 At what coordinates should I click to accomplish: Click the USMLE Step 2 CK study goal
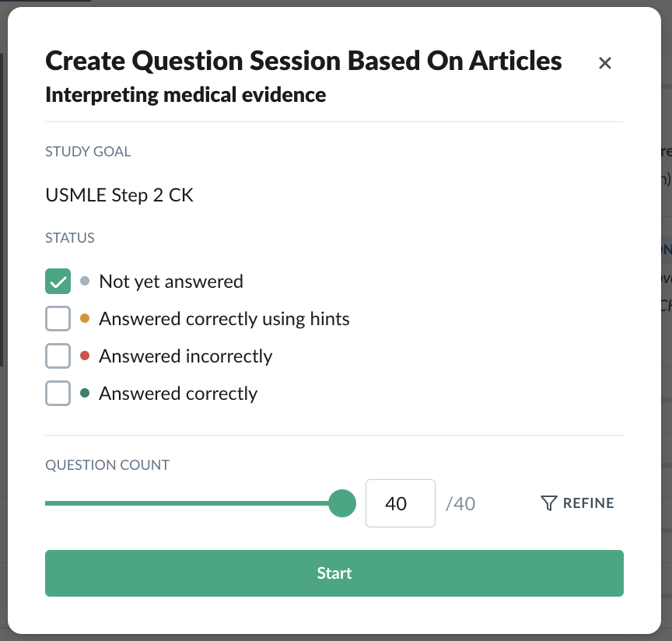click(x=120, y=195)
